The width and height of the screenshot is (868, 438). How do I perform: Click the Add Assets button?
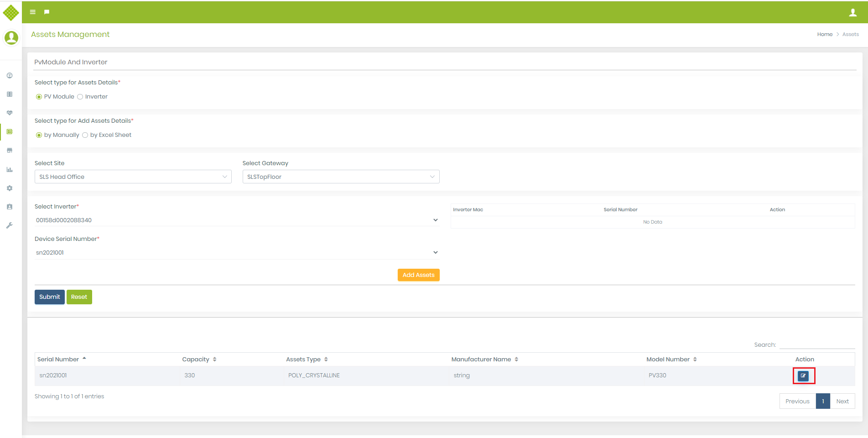pos(418,275)
